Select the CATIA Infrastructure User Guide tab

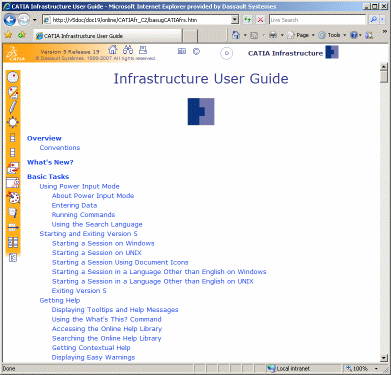(108, 36)
